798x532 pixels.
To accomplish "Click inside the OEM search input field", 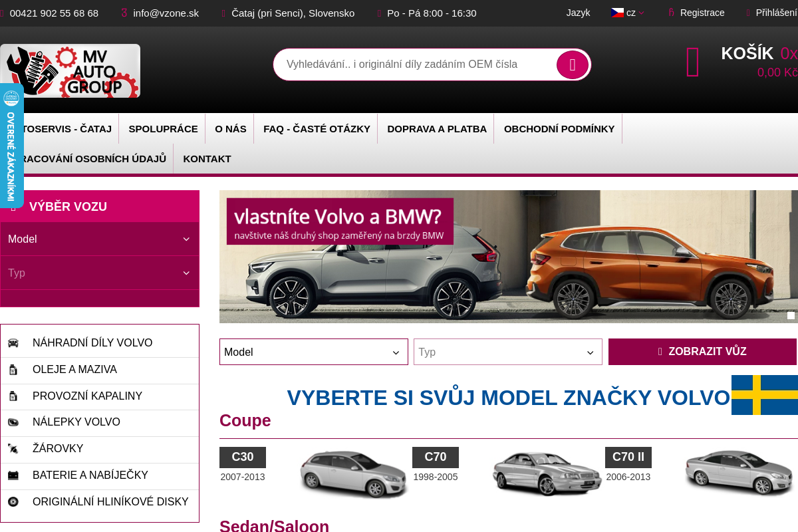I will [412, 65].
